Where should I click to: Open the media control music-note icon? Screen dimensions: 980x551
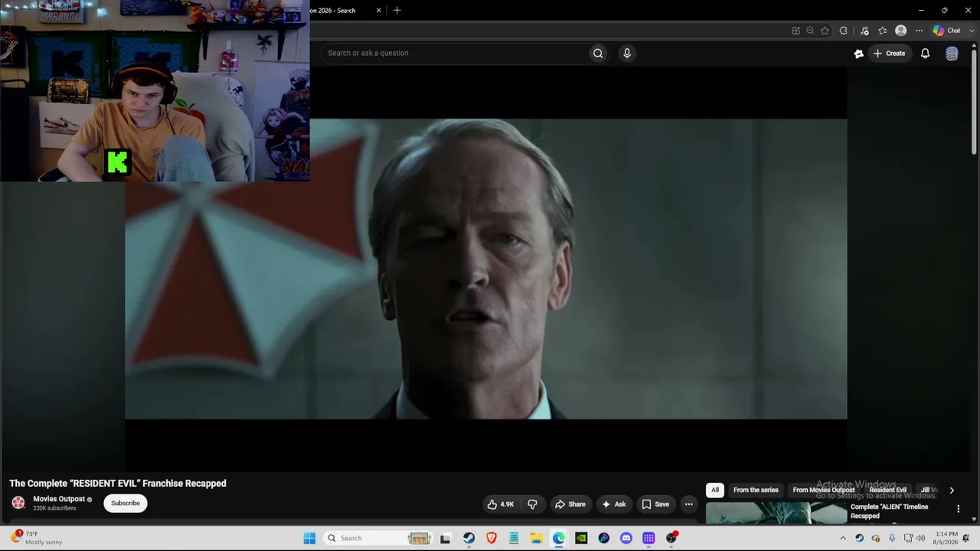[864, 31]
